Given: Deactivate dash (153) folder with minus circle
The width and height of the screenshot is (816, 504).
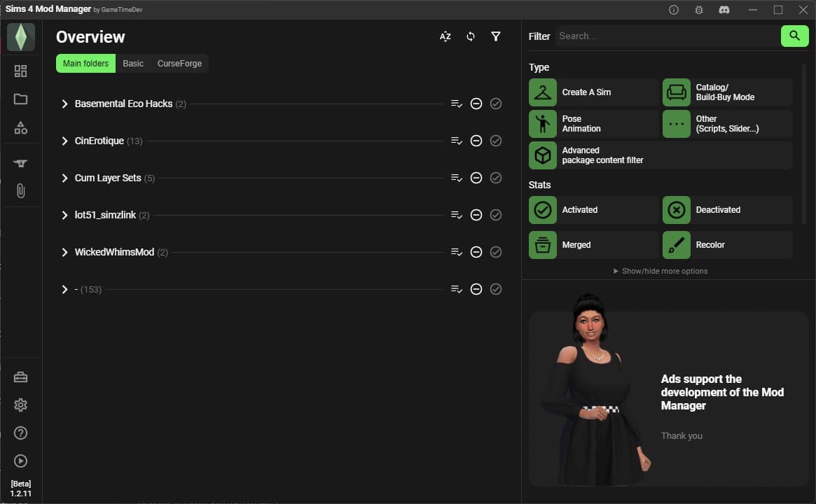Looking at the screenshot, I should [476, 289].
